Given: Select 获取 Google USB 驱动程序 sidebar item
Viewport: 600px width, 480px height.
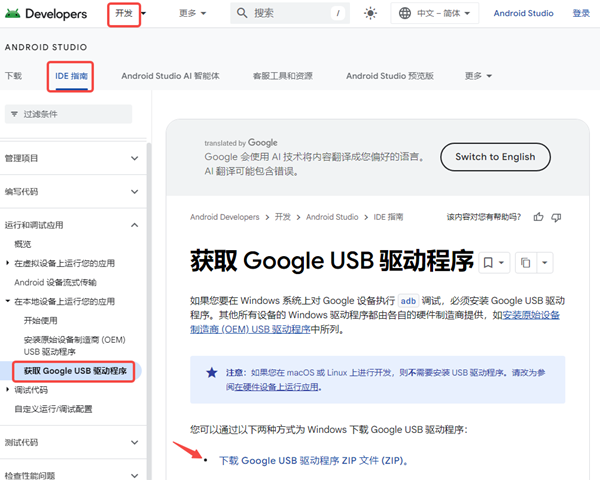Looking at the screenshot, I should [x=75, y=371].
